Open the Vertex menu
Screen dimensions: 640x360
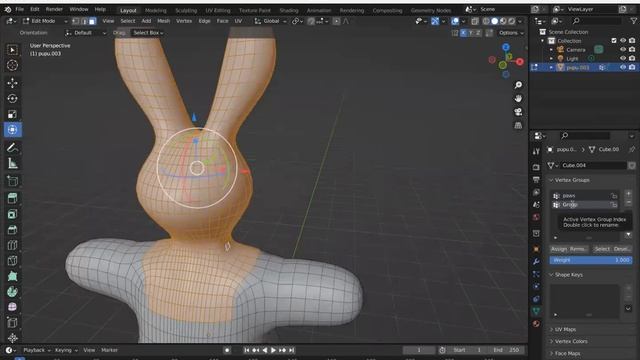(184, 21)
